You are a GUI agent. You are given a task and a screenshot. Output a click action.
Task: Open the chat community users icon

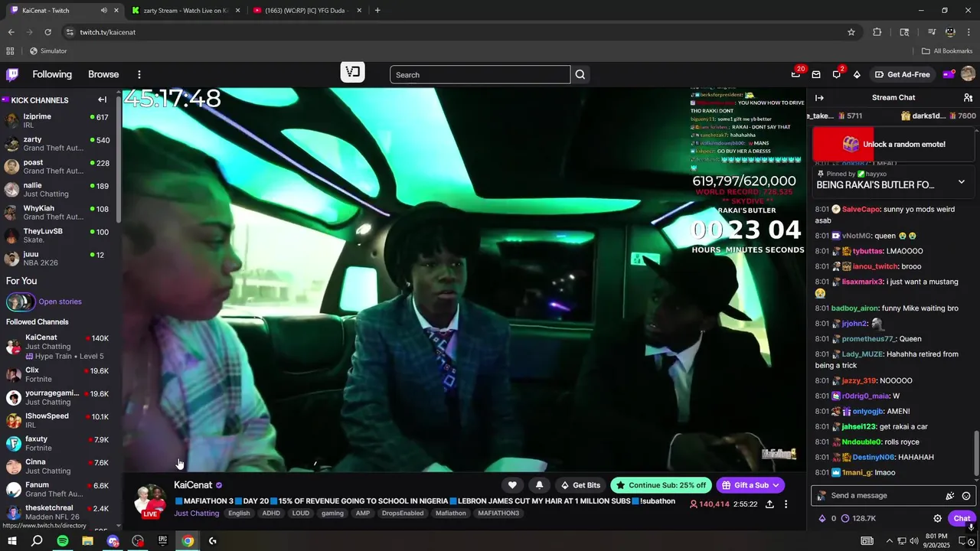click(x=968, y=97)
